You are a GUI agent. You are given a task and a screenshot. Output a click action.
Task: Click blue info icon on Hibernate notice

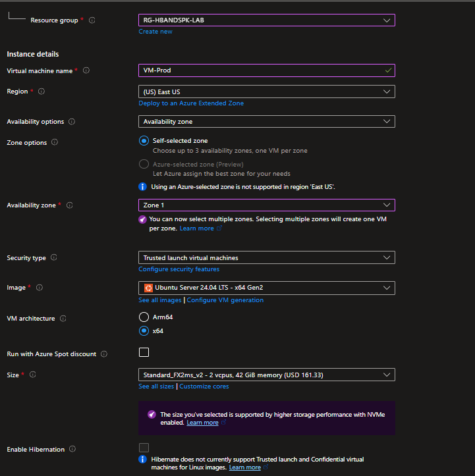coord(142,459)
